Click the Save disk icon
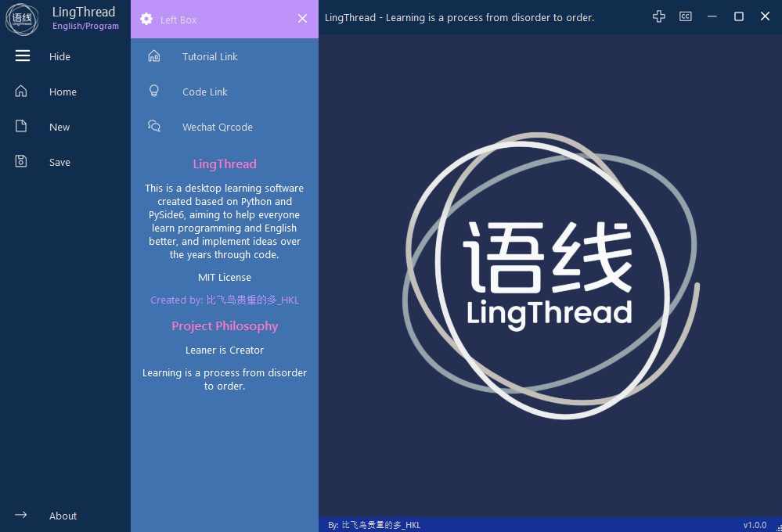The height and width of the screenshot is (532, 782). [x=21, y=161]
